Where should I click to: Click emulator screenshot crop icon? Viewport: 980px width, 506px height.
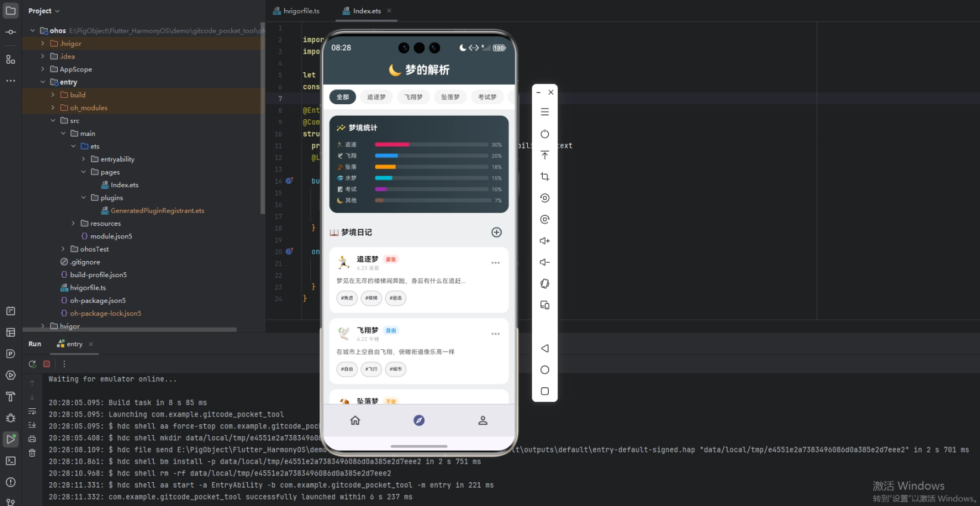pyautogui.click(x=545, y=176)
